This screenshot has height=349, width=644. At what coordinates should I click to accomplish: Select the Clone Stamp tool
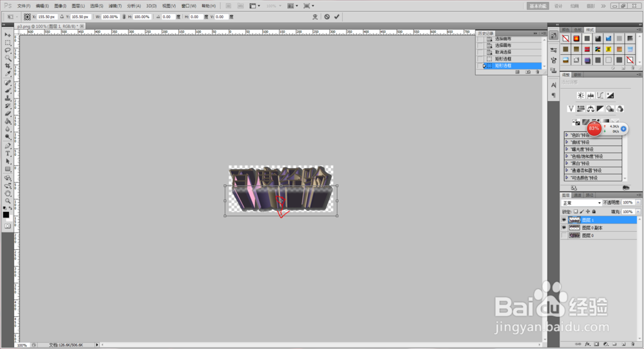7,98
